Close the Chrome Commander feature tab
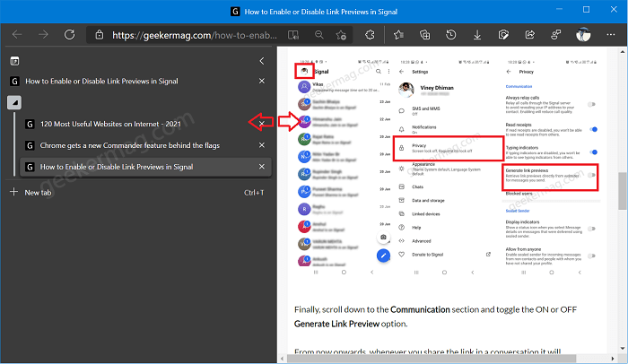Screen dimensions: 628x364 point(262,145)
